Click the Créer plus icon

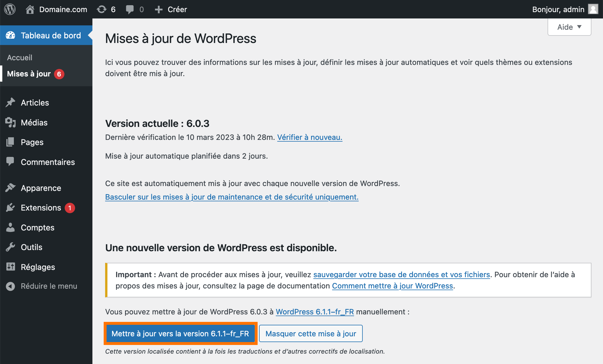coord(159,9)
